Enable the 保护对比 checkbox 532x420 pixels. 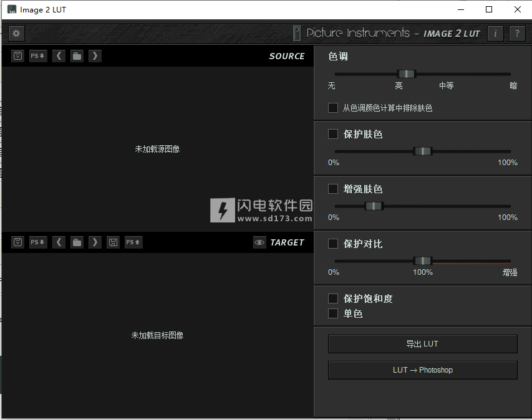(x=333, y=244)
